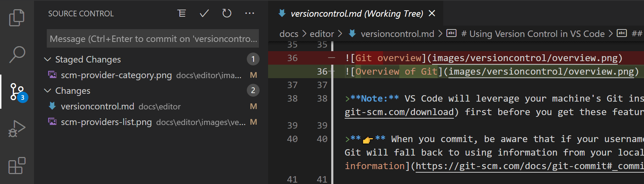Click the editor breadcrumb segment
Screen dimensions: 644x184
pyautogui.click(x=322, y=34)
